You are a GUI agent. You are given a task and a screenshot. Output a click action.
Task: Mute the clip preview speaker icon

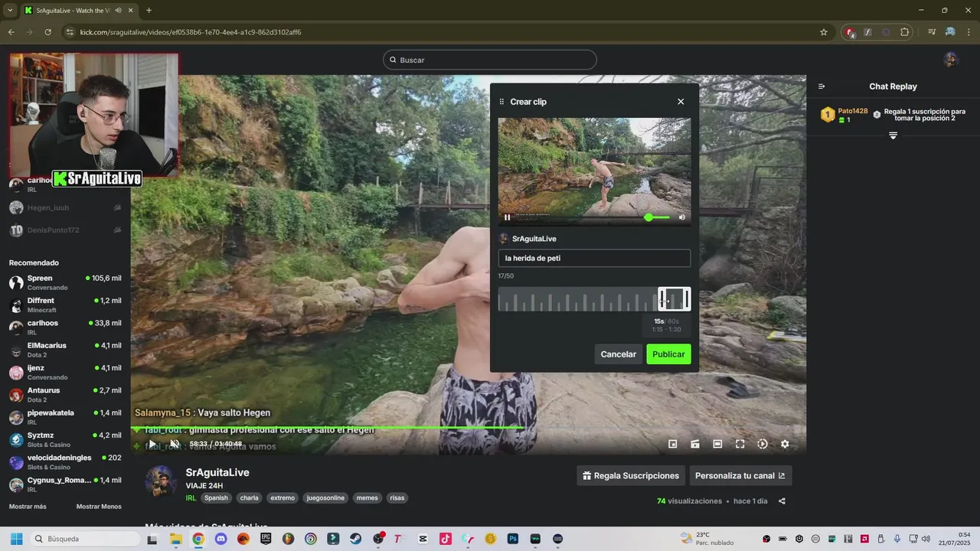point(681,217)
